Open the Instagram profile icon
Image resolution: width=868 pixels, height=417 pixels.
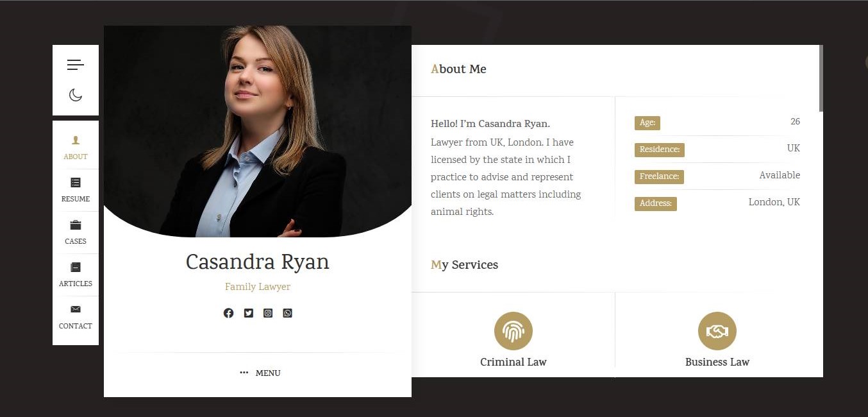coord(268,313)
